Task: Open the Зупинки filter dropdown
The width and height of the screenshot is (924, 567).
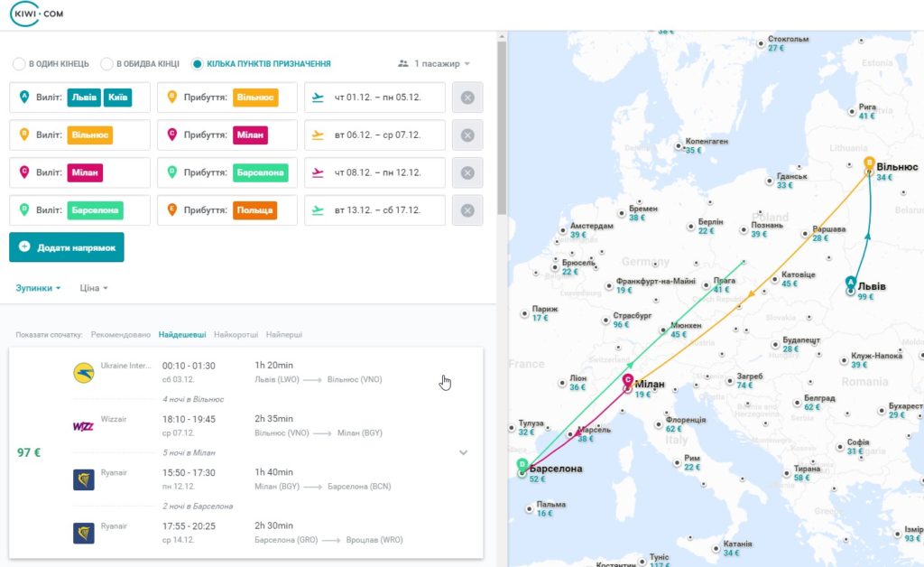Action: 38,288
